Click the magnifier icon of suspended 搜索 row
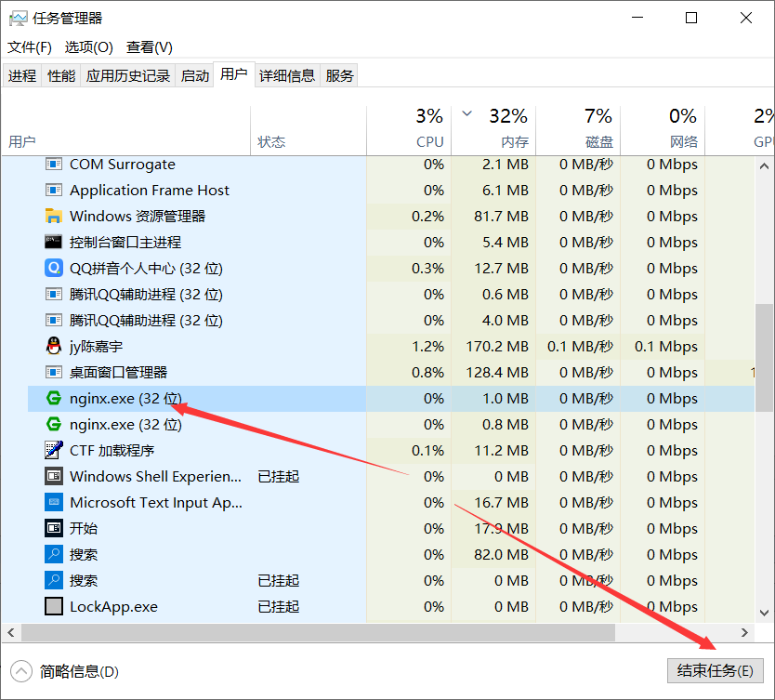 53,580
